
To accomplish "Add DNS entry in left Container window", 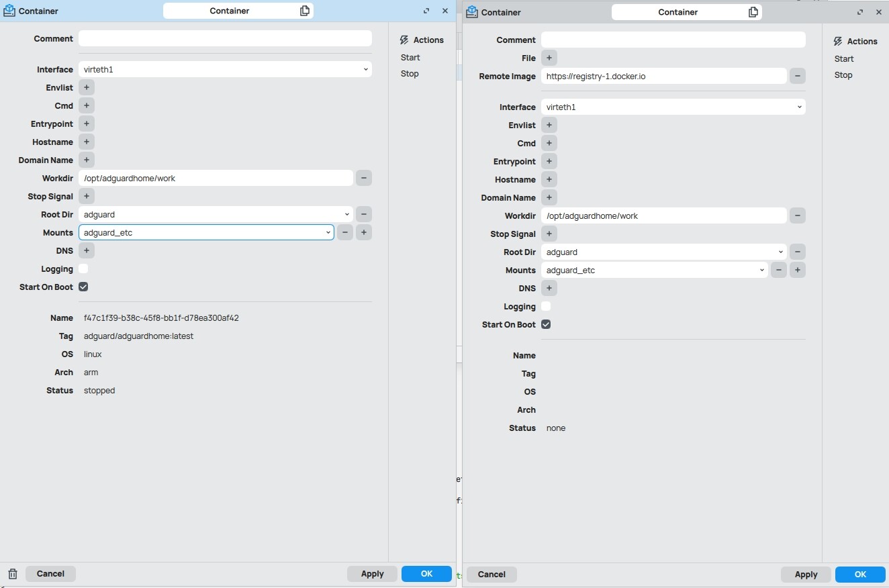I will [87, 250].
